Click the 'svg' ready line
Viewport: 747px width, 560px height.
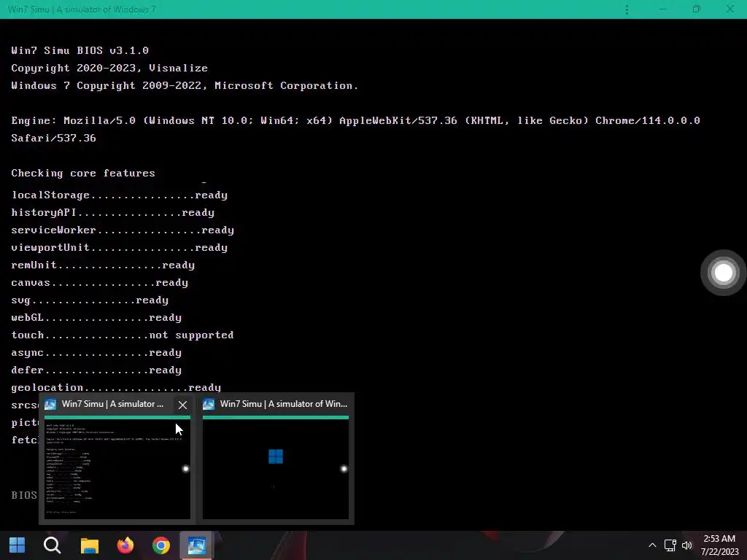click(x=90, y=300)
